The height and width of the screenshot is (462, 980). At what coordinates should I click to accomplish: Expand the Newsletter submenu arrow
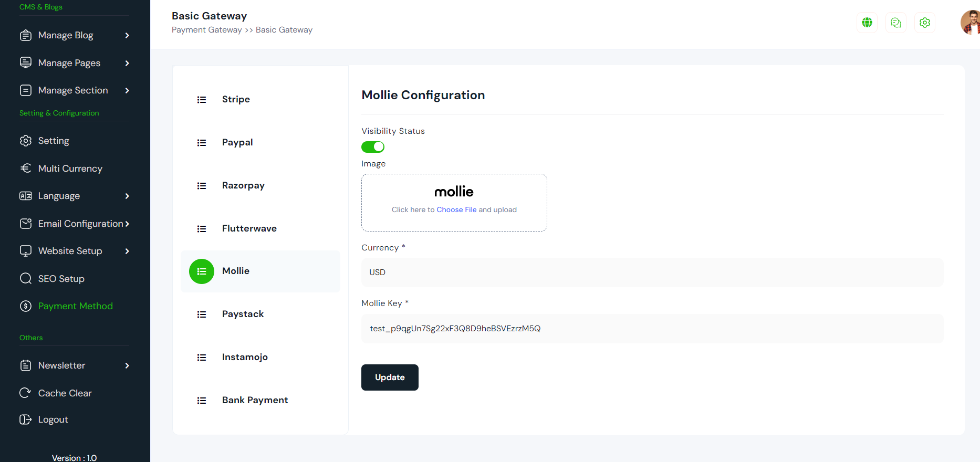click(127, 365)
